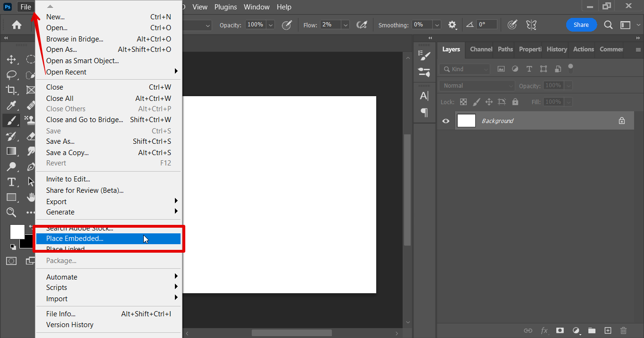Toggle Quick Mask mode
The height and width of the screenshot is (338, 644).
point(11,261)
